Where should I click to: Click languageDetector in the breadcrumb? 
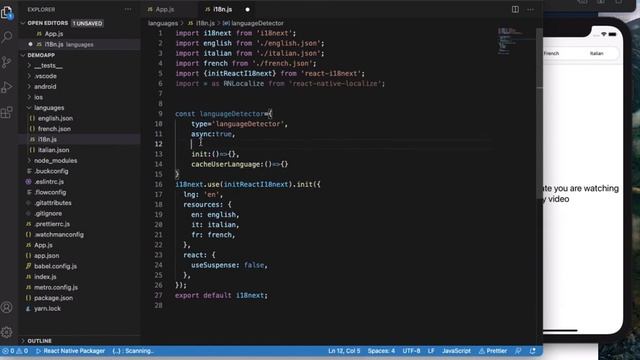point(257,23)
